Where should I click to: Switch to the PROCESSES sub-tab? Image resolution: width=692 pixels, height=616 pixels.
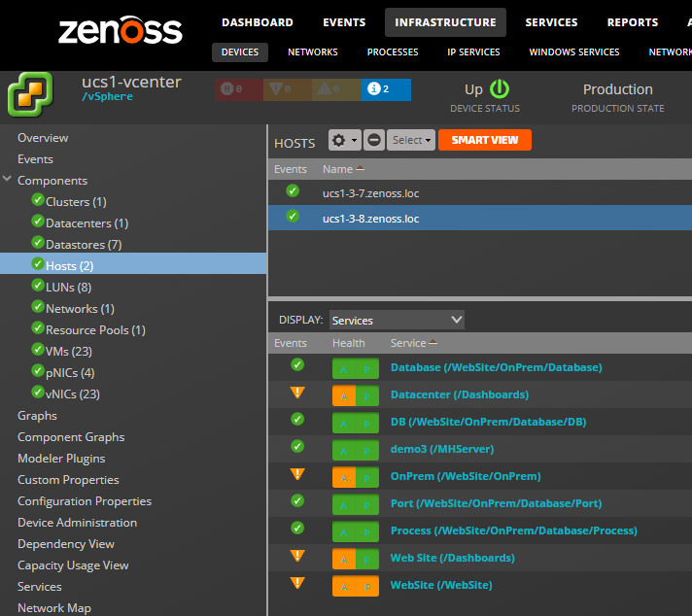393,52
